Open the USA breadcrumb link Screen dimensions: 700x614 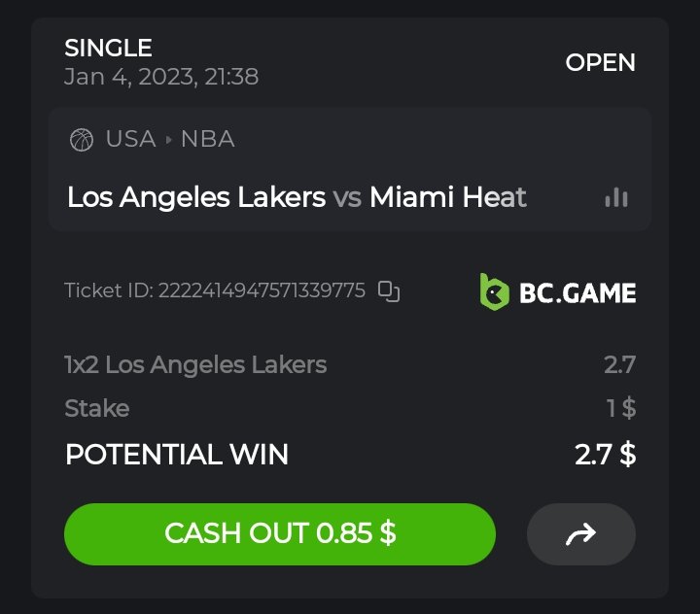(x=130, y=139)
